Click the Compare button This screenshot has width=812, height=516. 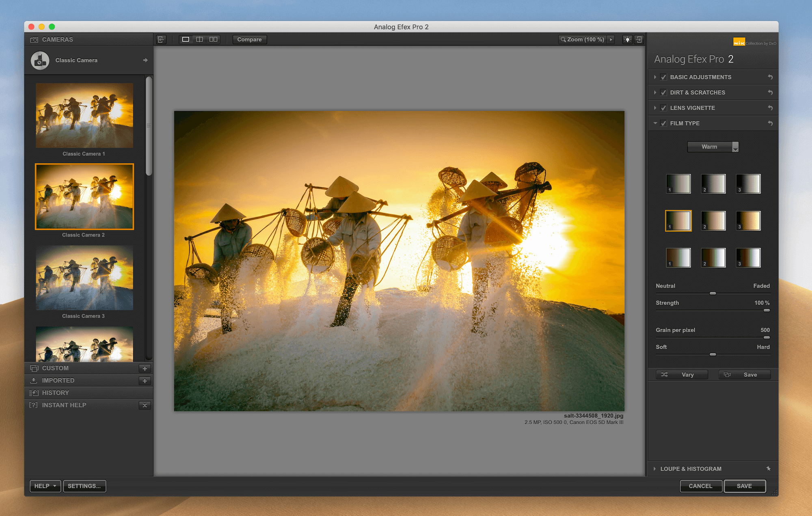click(249, 39)
